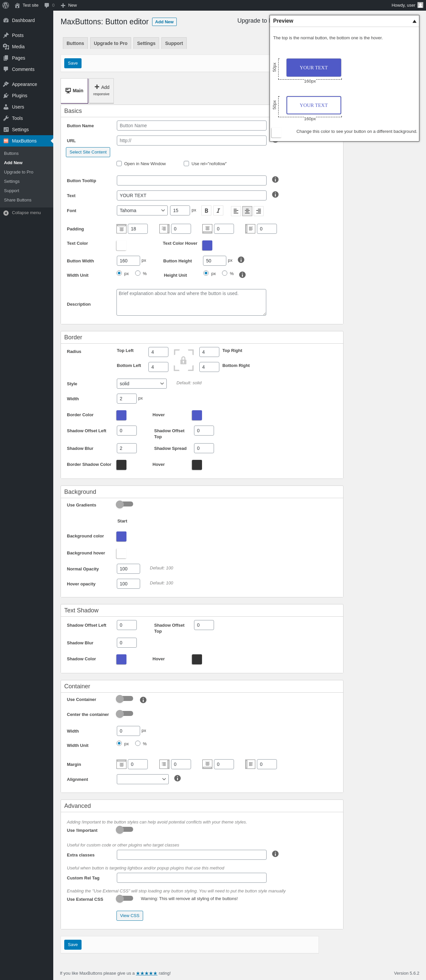Click Select Site Content button
The image size is (426, 980).
(88, 152)
